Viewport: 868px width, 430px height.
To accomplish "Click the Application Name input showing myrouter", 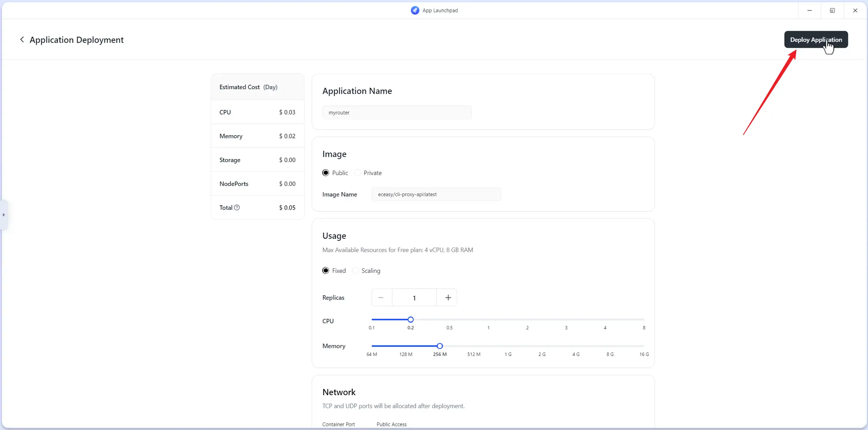I will (x=397, y=112).
